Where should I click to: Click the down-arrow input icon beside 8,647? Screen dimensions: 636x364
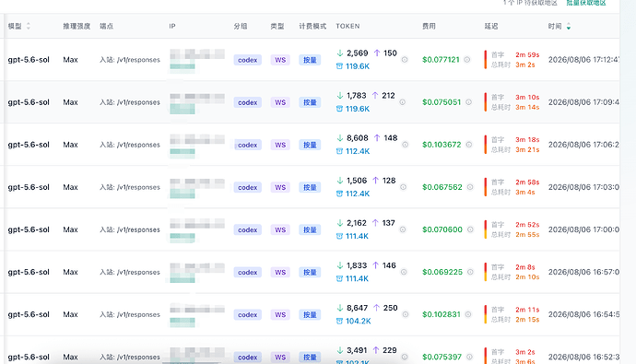[x=340, y=308]
